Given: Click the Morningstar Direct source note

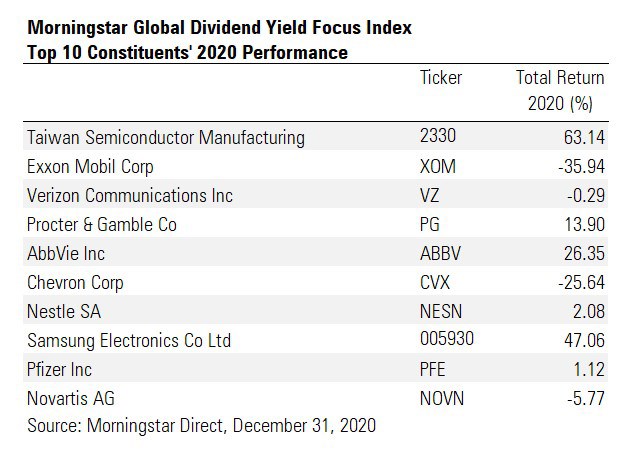Looking at the screenshot, I should [x=201, y=426].
